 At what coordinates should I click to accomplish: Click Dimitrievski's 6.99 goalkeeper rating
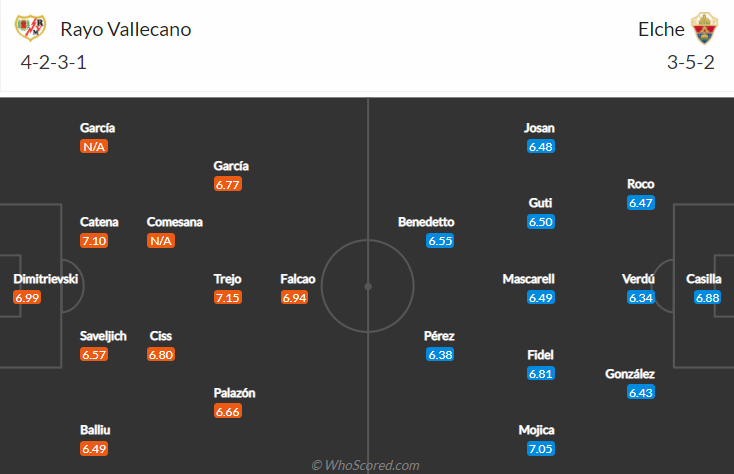coord(27,298)
